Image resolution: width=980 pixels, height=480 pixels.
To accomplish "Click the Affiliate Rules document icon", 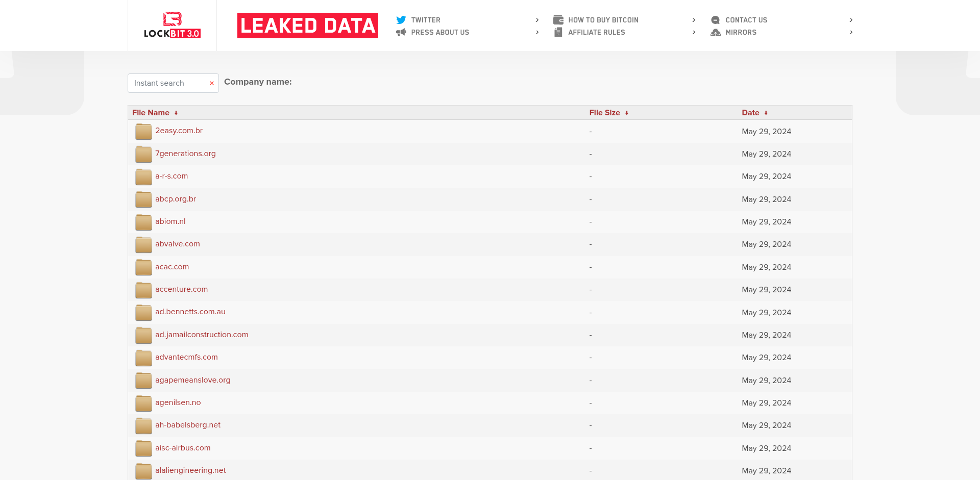I will [558, 32].
